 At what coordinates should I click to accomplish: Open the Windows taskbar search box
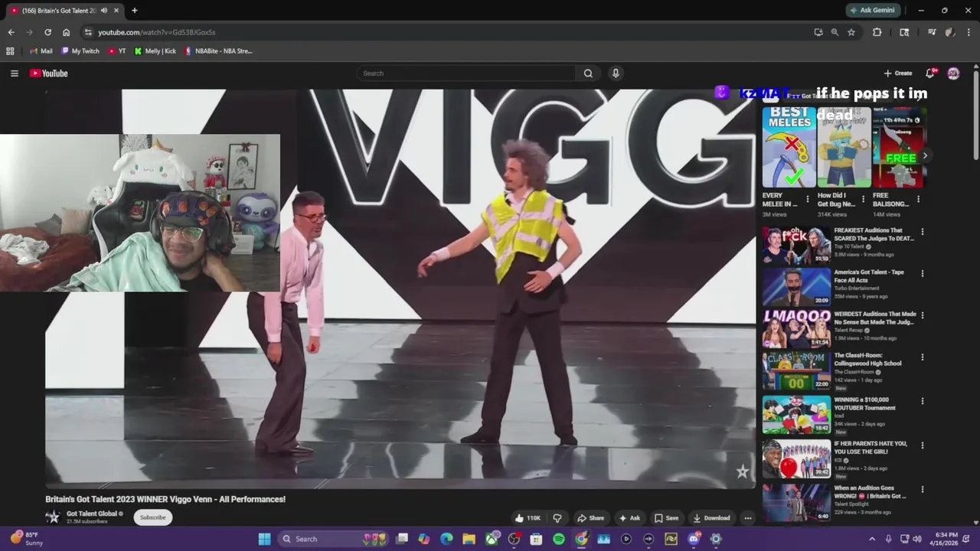[x=332, y=539]
